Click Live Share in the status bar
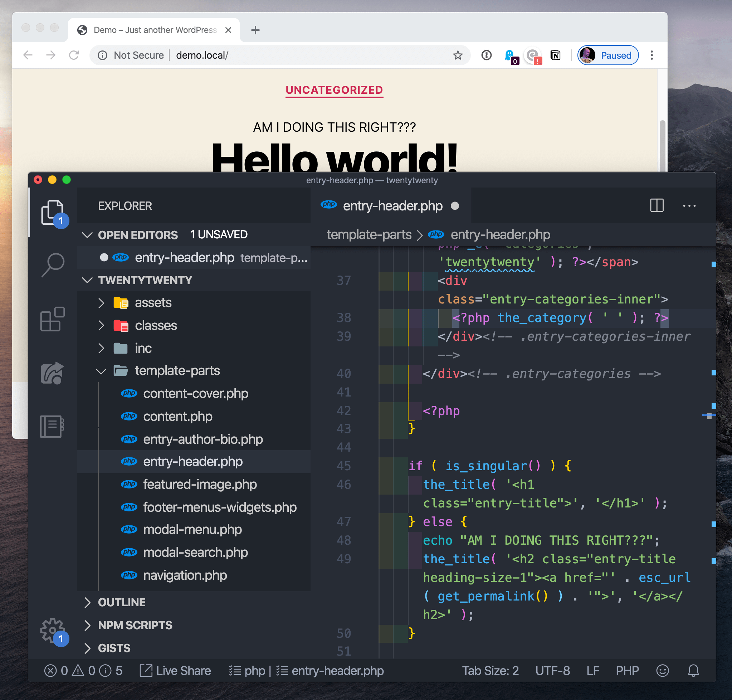The height and width of the screenshot is (700, 732). [x=175, y=671]
